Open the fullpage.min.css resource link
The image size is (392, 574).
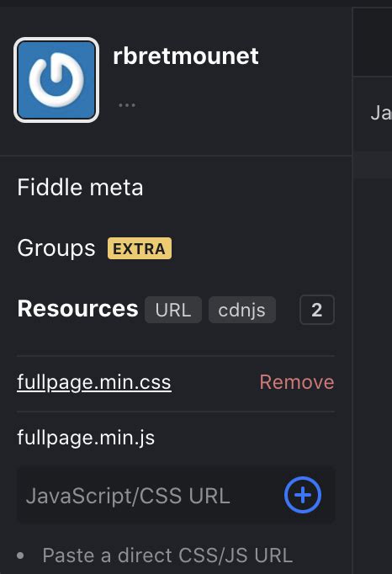[94, 382]
